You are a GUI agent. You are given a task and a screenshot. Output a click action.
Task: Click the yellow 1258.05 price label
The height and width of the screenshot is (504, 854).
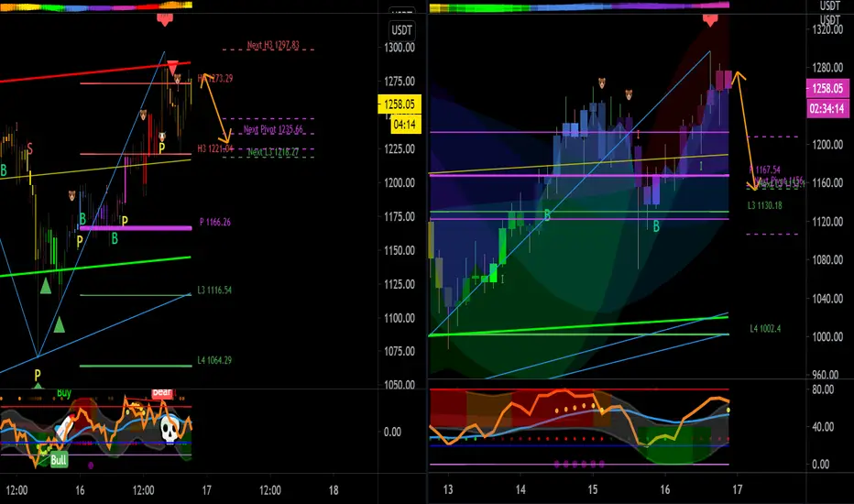[x=400, y=104]
